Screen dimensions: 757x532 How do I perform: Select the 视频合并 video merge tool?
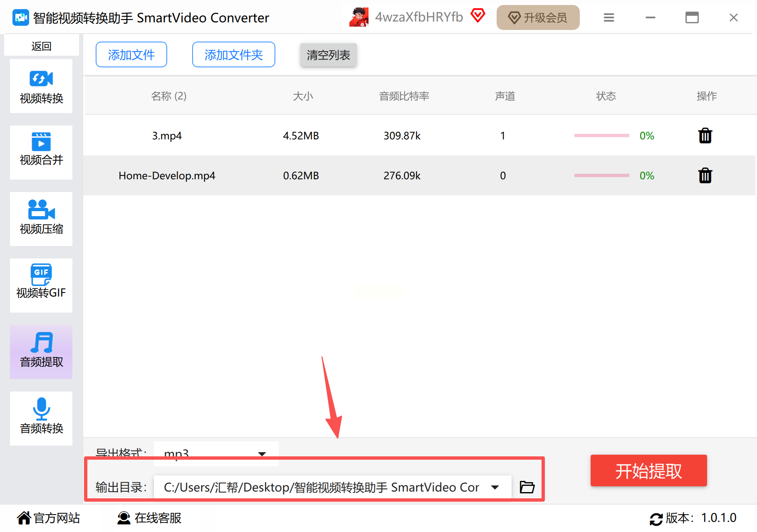[41, 153]
